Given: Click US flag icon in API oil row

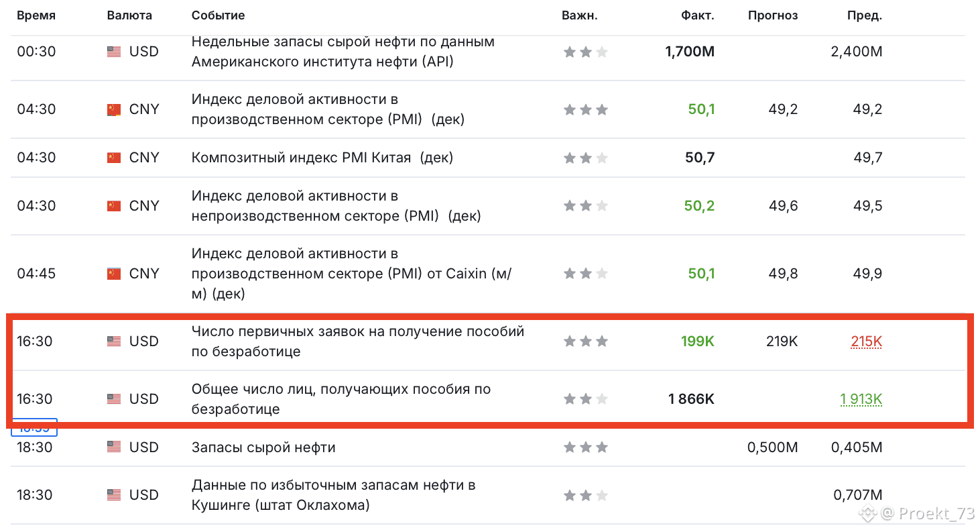Looking at the screenshot, I should [x=114, y=52].
